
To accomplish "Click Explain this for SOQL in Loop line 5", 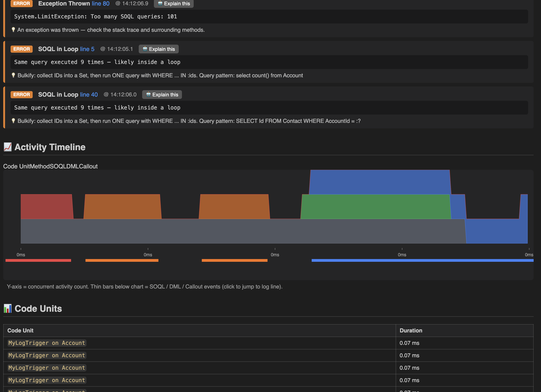I will (x=159, y=49).
